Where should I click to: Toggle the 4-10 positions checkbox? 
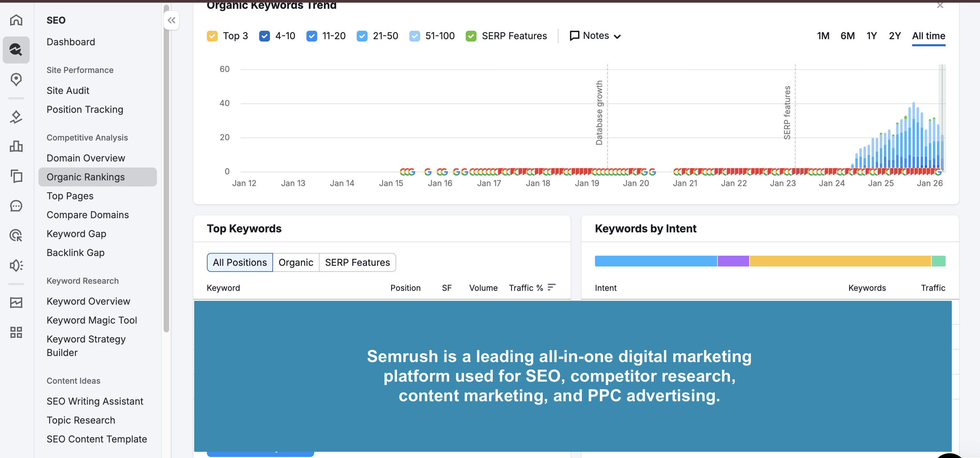(x=264, y=36)
